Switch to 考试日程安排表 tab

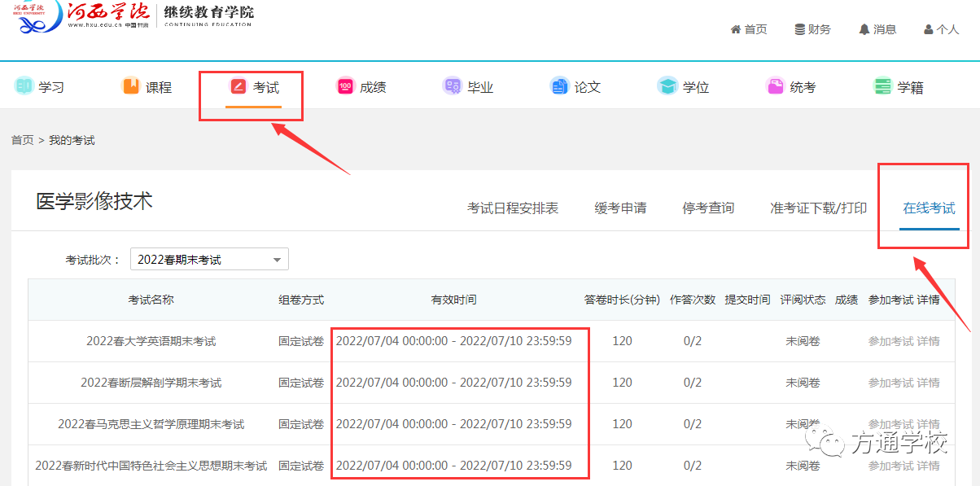(513, 208)
